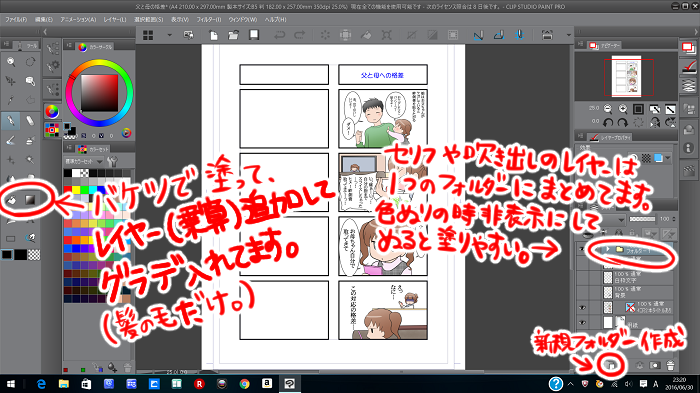Open the Filter (フィルター) menu
This screenshot has height=393, width=700.
tap(208, 20)
